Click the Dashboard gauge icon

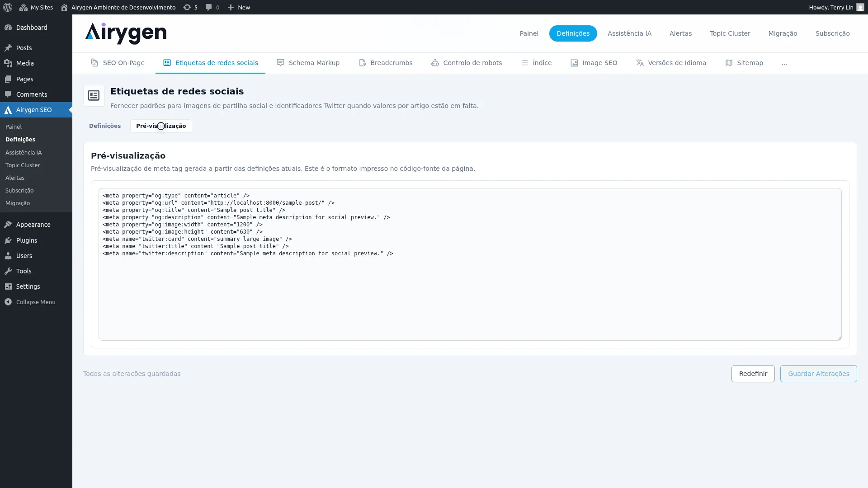[8, 28]
